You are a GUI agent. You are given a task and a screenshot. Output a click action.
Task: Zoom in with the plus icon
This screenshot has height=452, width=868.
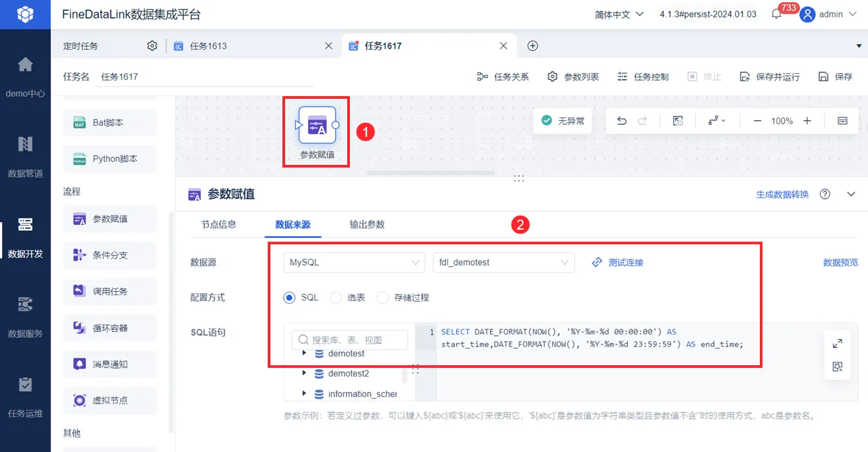point(807,121)
